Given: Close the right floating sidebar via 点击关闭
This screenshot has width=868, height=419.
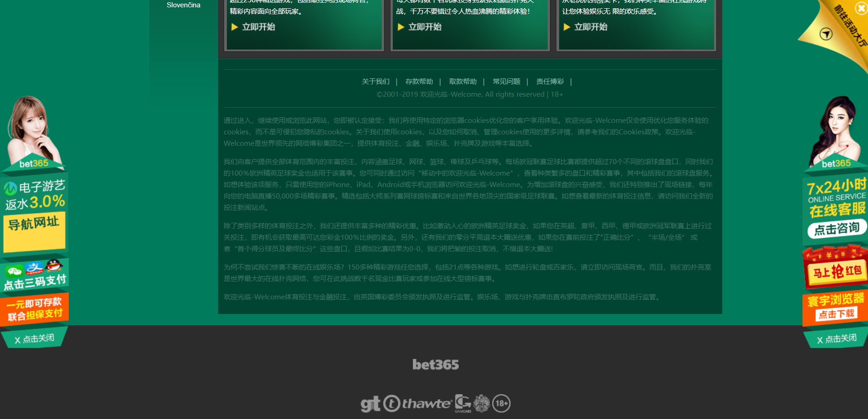Looking at the screenshot, I should (836, 339).
